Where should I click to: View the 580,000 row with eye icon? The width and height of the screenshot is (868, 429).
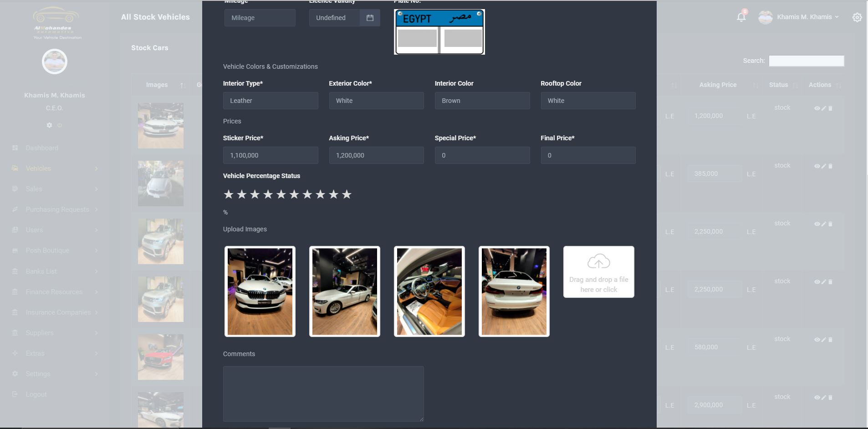click(817, 340)
